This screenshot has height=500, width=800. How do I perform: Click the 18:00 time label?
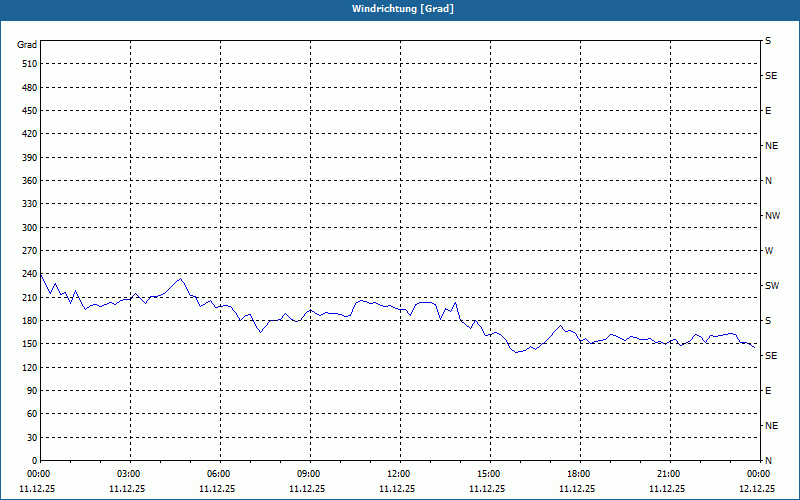coord(579,474)
